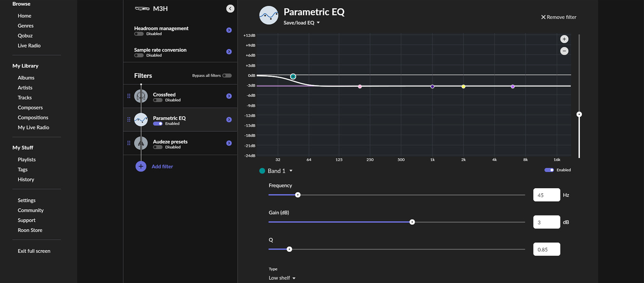Viewport: 644px width, 283px height.
Task: Go to Home in sidebar
Action: [25, 16]
